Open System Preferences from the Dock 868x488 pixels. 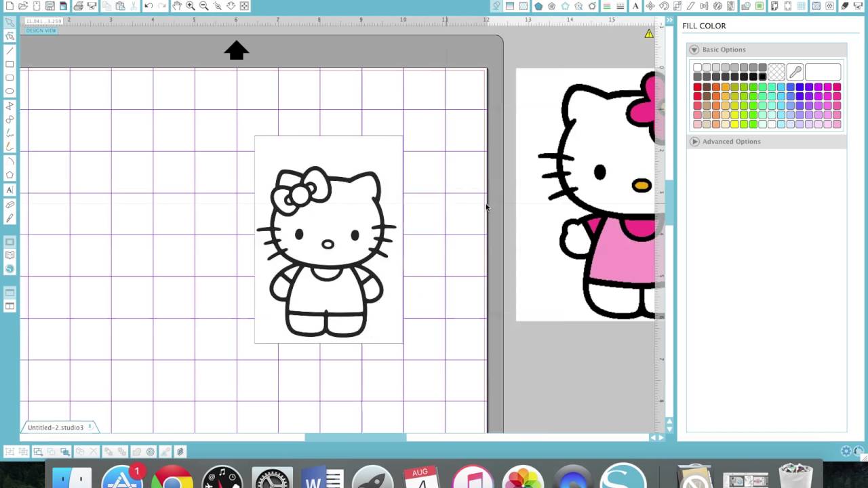pos(272,477)
